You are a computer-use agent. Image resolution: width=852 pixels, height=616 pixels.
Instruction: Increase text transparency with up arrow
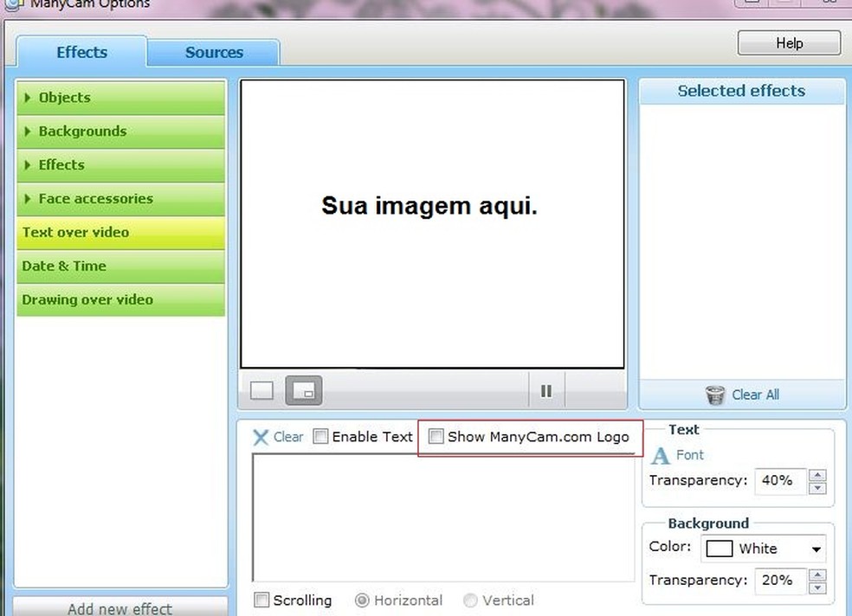(x=817, y=475)
